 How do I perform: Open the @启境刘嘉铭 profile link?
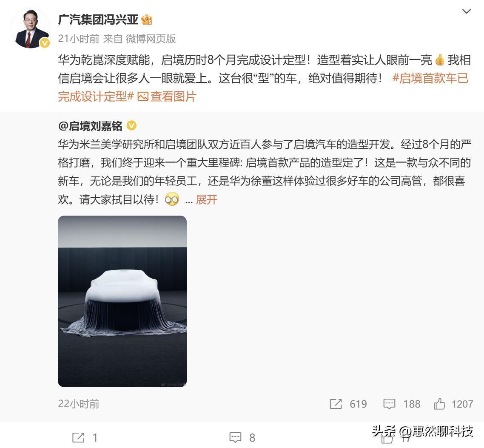click(x=90, y=126)
